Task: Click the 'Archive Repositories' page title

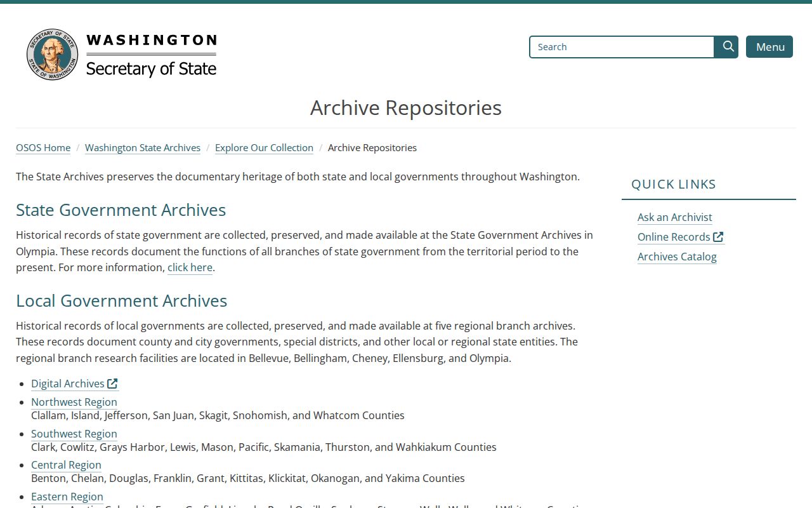Action: [406, 108]
